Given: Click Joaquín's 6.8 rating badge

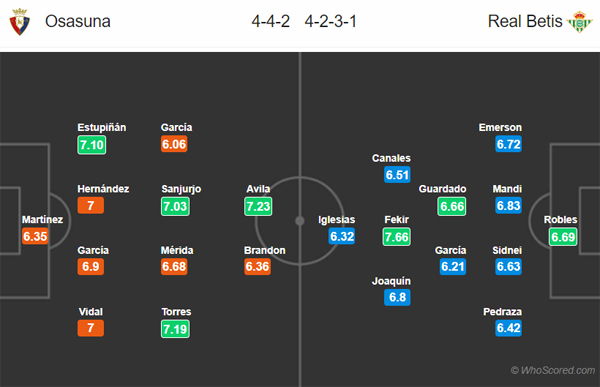Looking at the screenshot, I should (x=397, y=297).
